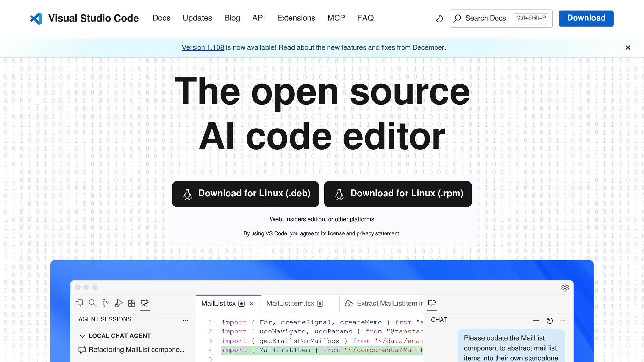Collapse the LOCAL CHAT AGENT section
Screen dimensions: 644x362
coord(82,336)
